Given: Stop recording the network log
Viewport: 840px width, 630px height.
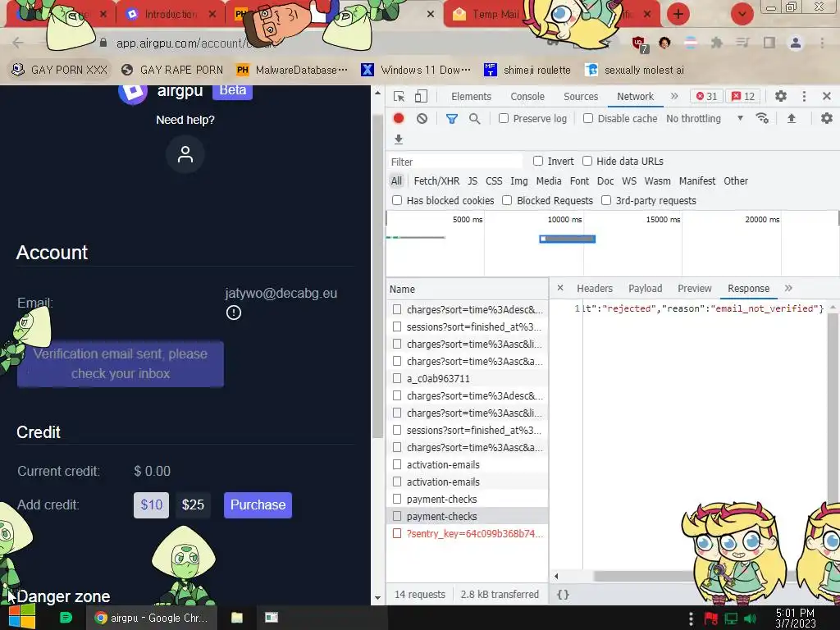Looking at the screenshot, I should coord(399,118).
